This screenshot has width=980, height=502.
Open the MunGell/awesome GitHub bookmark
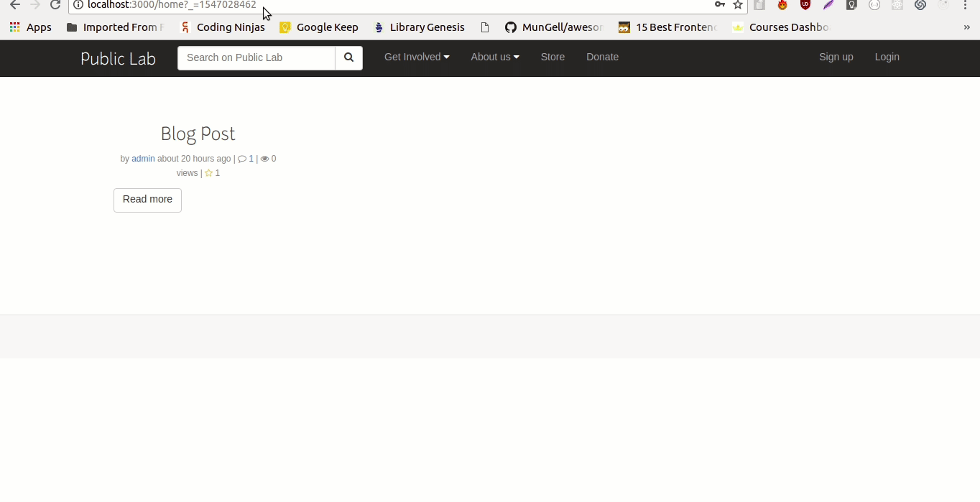coord(554,27)
